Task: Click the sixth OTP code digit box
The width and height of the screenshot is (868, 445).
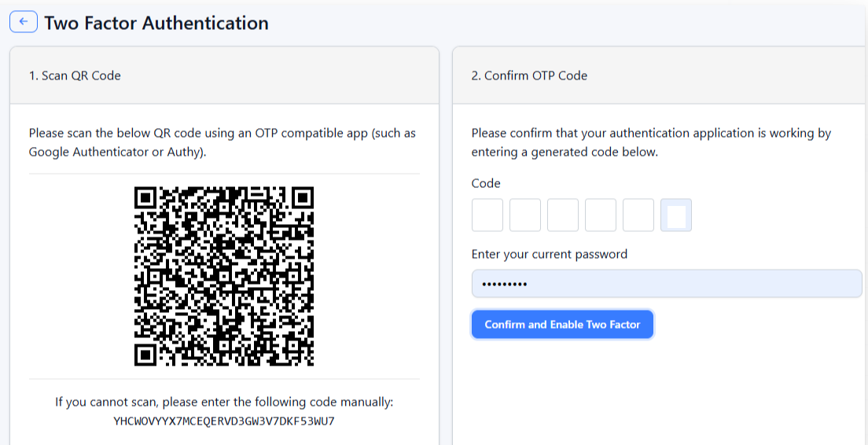Action: pos(676,215)
